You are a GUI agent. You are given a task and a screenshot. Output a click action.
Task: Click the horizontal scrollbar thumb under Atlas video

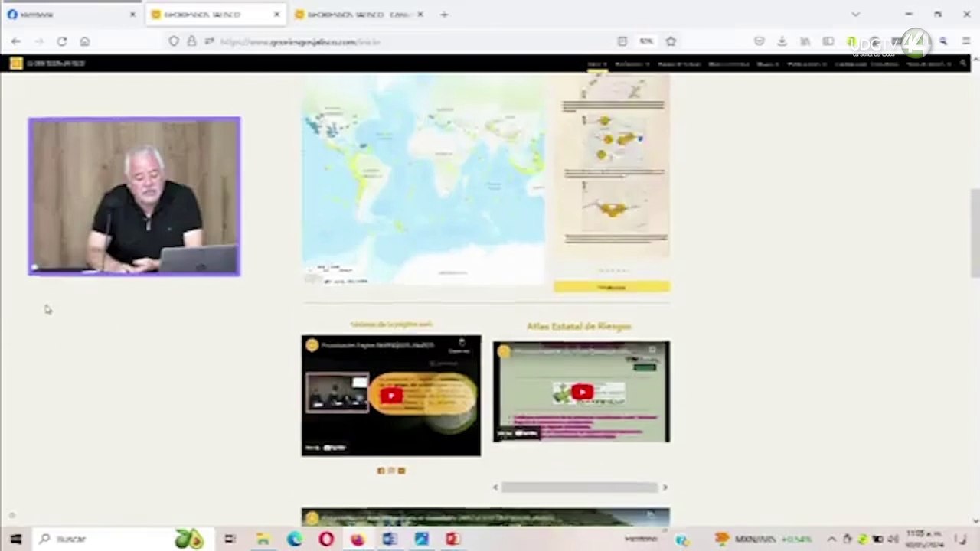(580, 487)
